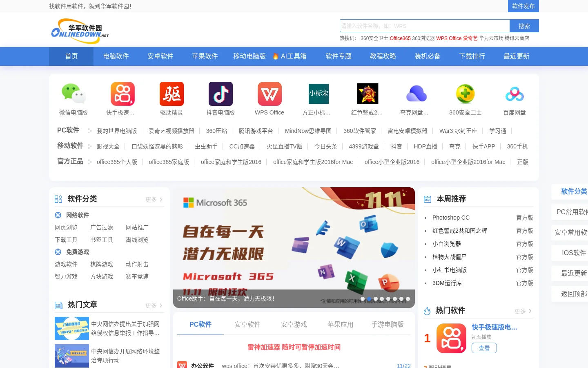Open the WeChat PC version icon
588x368 pixels.
73,94
